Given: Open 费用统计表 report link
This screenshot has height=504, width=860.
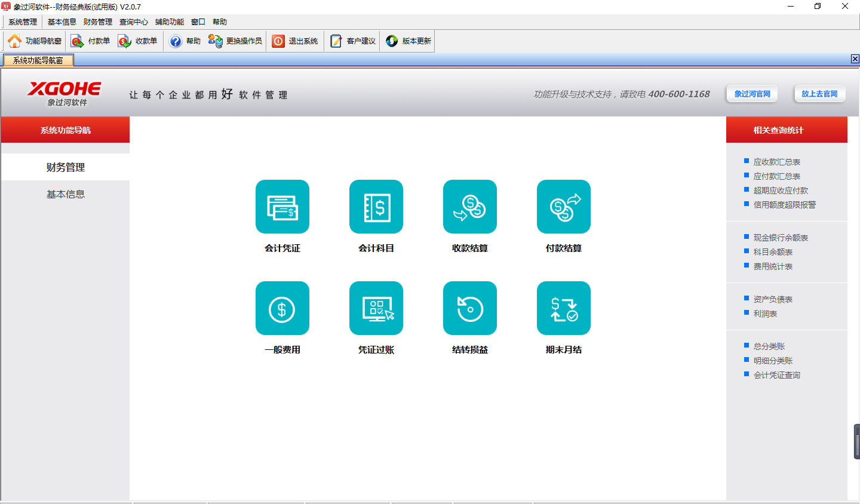Looking at the screenshot, I should click(773, 266).
